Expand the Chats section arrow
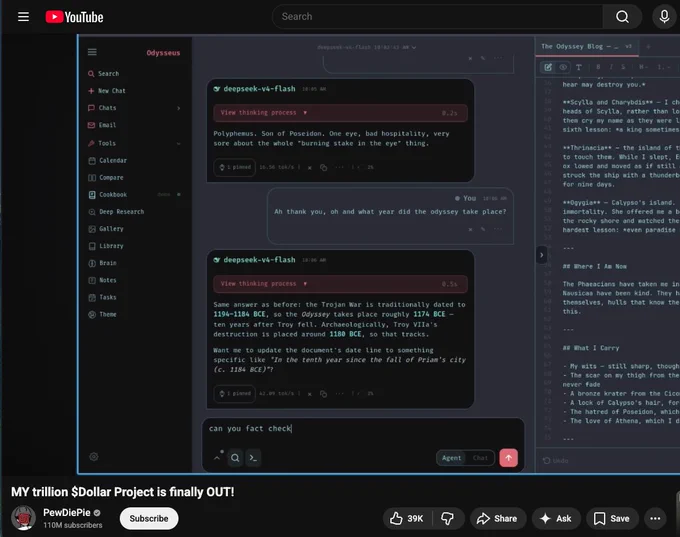This screenshot has height=537, width=680. tap(178, 108)
